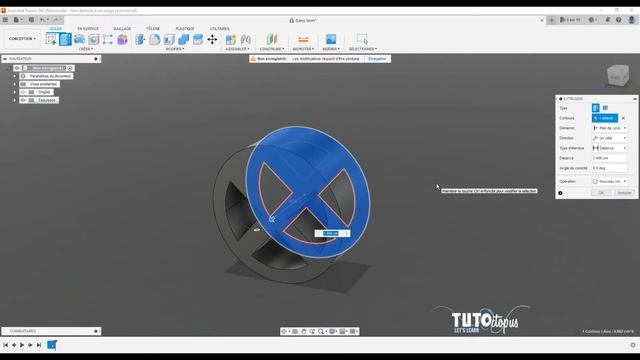Image resolution: width=640 pixels, height=360 pixels.
Task: Open the Conception workspace dropdown
Action: (22, 39)
